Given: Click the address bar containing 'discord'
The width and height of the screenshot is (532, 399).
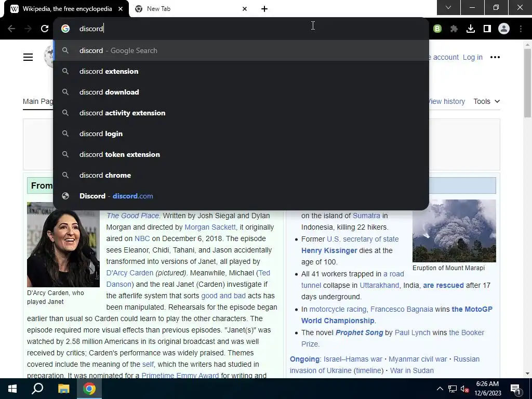Looking at the screenshot, I should [241, 29].
